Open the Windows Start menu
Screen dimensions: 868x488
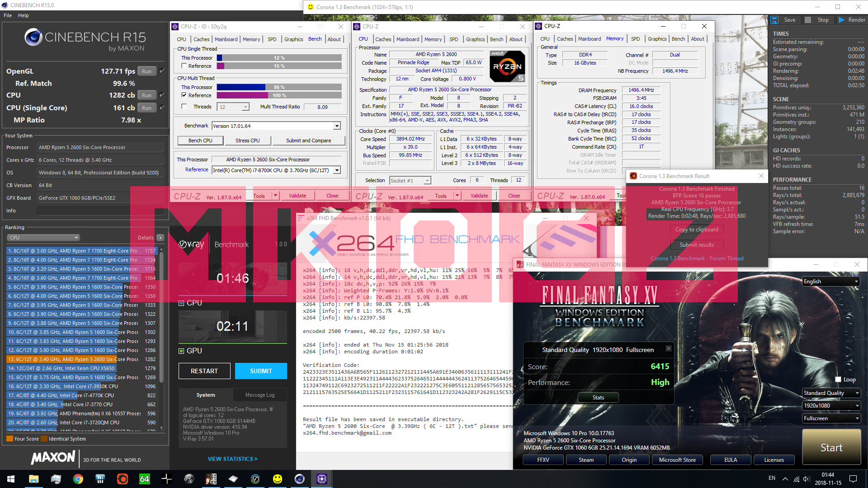(x=11, y=479)
